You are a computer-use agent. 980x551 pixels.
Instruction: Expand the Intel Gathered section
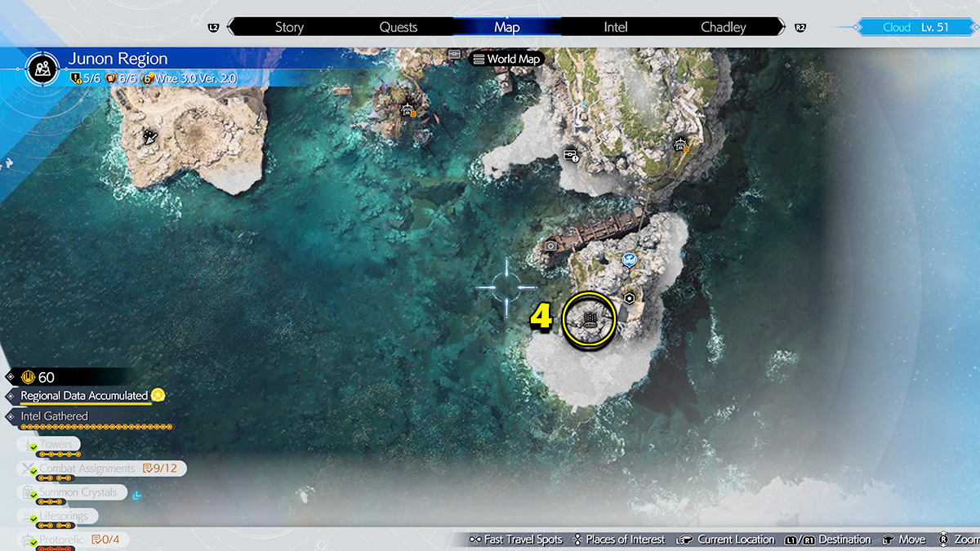pos(54,416)
